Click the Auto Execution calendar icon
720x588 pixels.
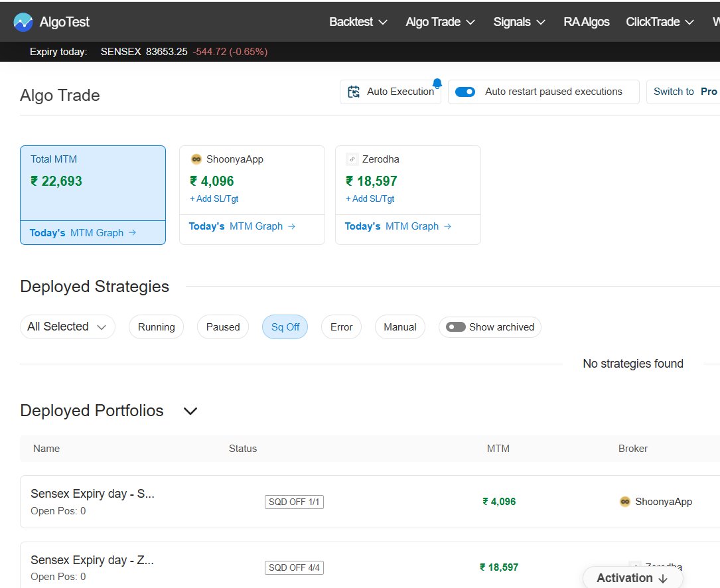(x=354, y=92)
